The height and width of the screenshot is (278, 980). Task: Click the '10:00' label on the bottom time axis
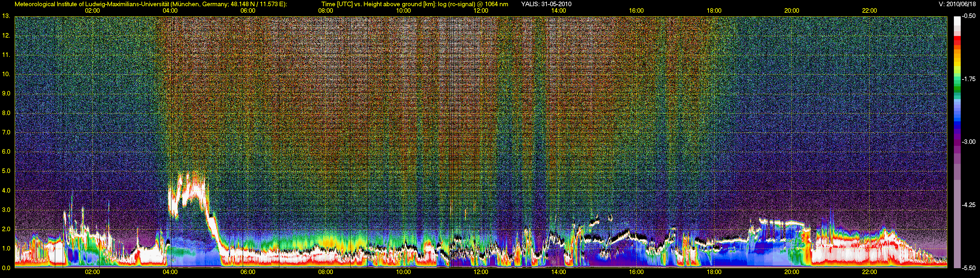coord(403,272)
